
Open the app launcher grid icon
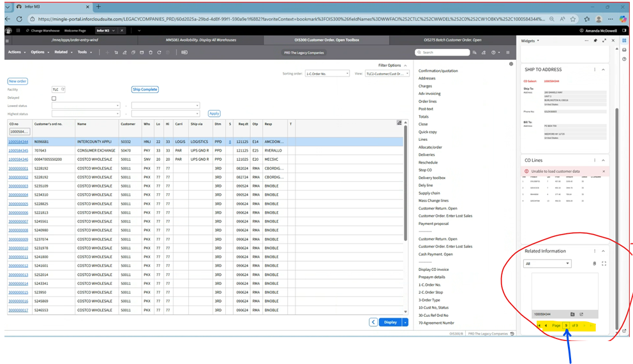18,31
